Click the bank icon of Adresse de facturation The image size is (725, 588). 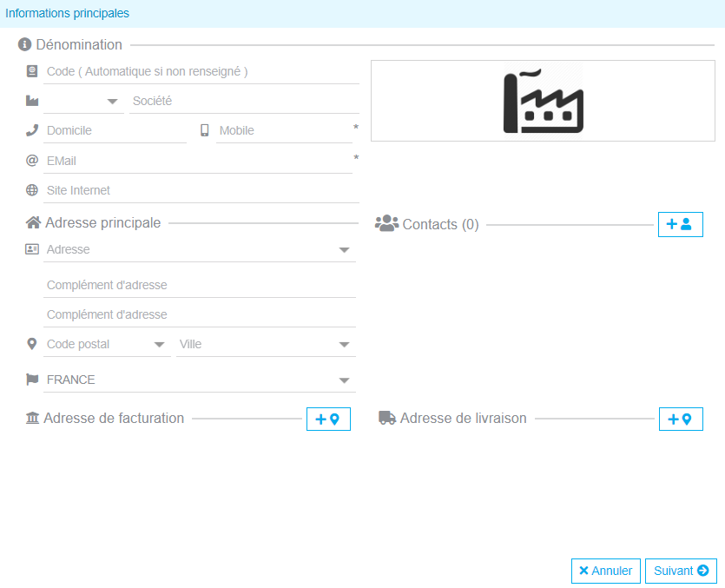coord(32,418)
